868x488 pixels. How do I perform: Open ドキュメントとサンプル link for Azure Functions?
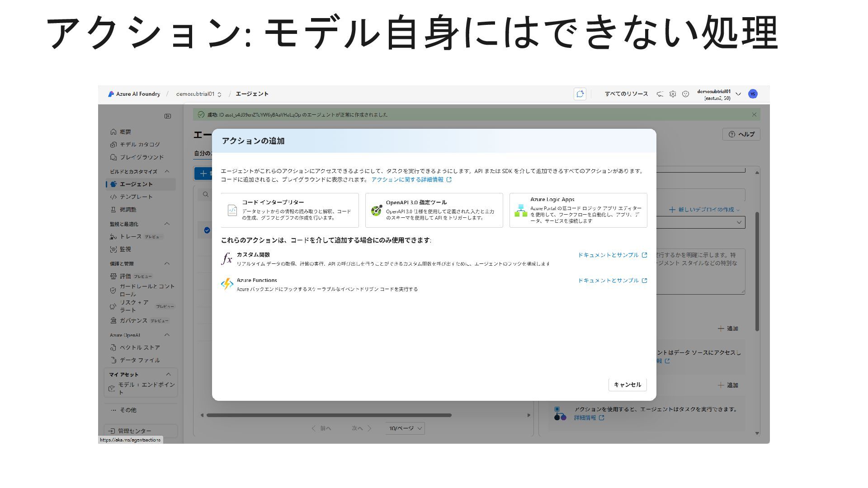(613, 280)
